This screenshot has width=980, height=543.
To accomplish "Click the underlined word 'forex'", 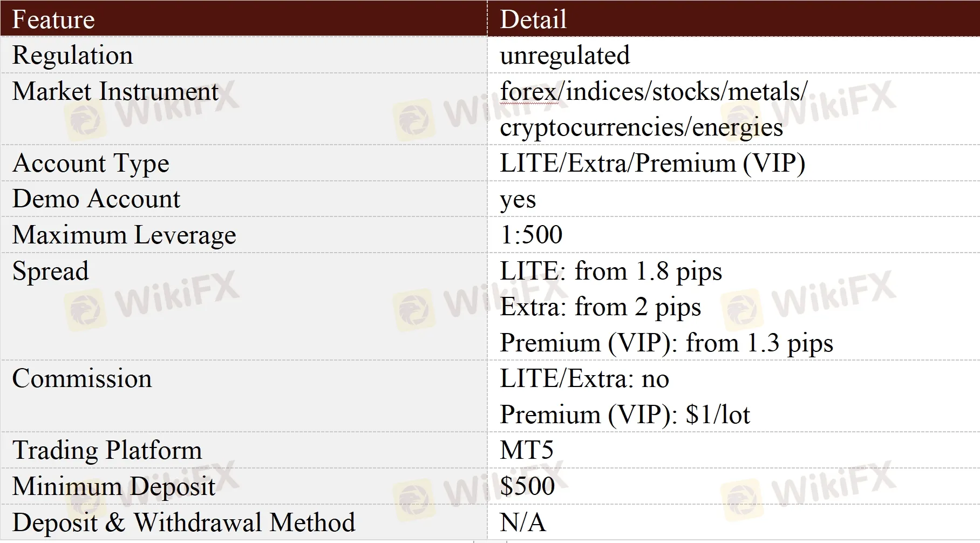I will (528, 91).
